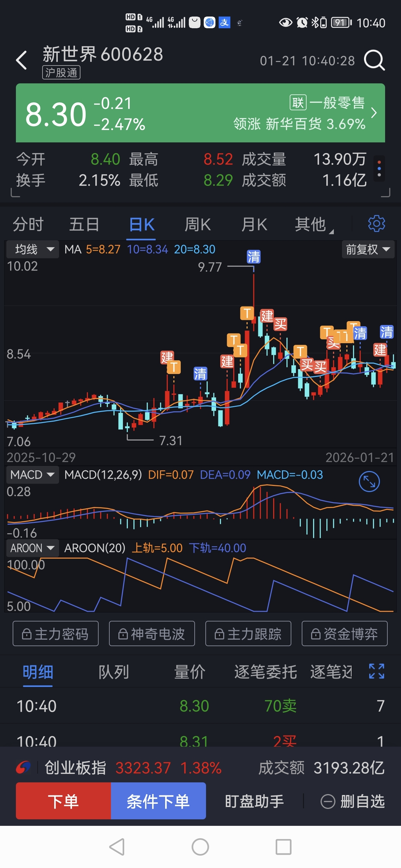Viewport: 401px width, 868px height.
Task: Select 日K chart tab
Action: 142,224
